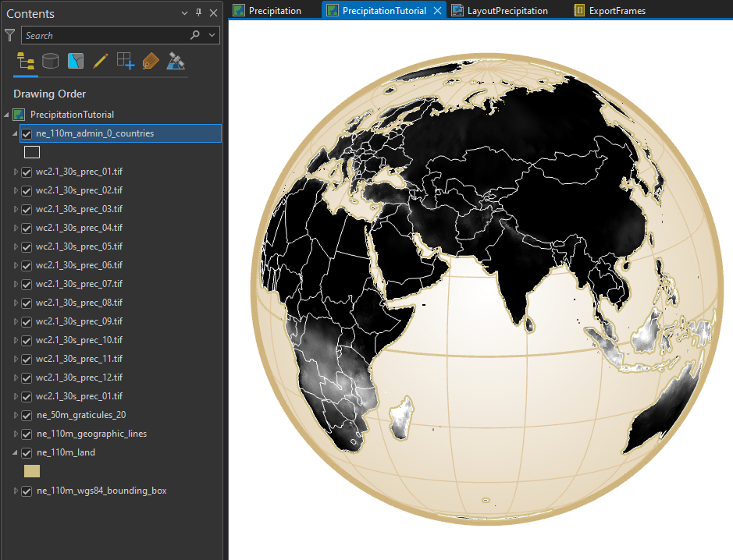Click the filter funnel icon beside Search

tap(9, 35)
